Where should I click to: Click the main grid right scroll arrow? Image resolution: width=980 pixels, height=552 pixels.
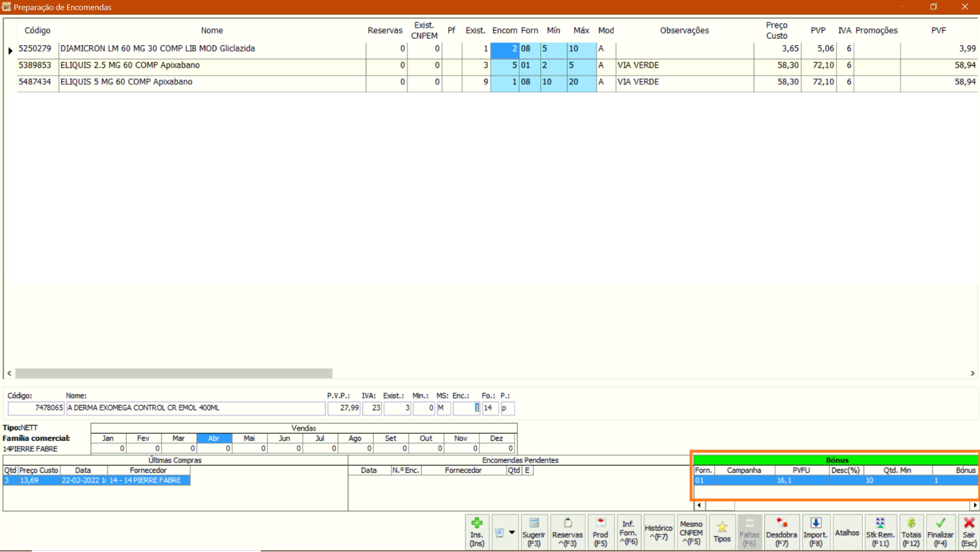click(972, 373)
